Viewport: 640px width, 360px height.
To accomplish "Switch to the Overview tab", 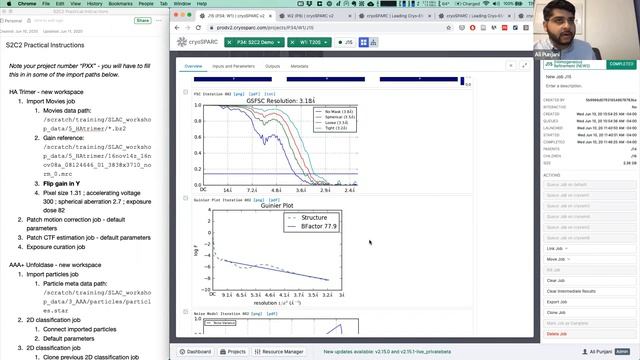I will (x=193, y=66).
